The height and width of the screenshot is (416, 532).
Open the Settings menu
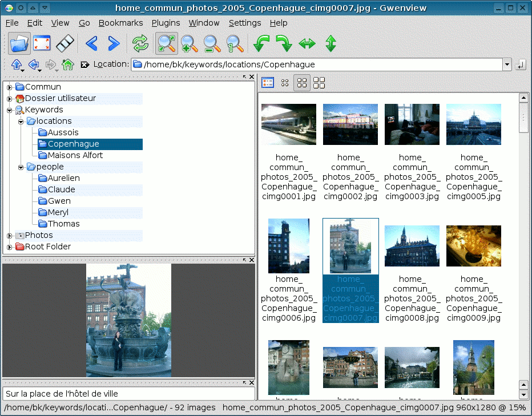tap(245, 23)
